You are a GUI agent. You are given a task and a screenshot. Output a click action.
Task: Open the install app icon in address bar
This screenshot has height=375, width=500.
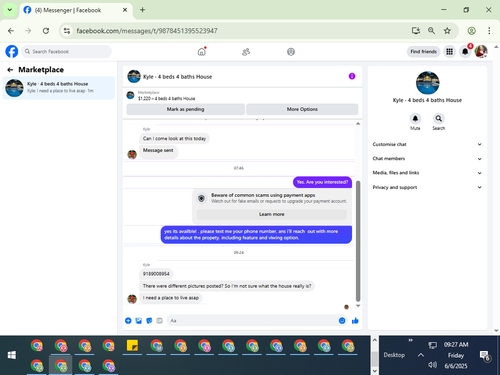(416, 31)
